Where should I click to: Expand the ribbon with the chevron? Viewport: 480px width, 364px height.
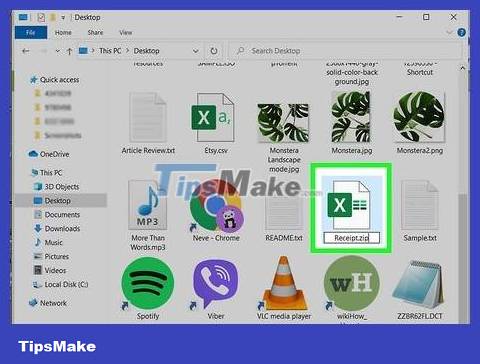tap(449, 32)
